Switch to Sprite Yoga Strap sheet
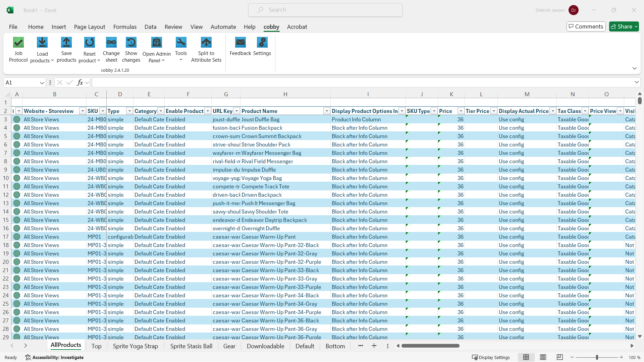 click(x=135, y=346)
